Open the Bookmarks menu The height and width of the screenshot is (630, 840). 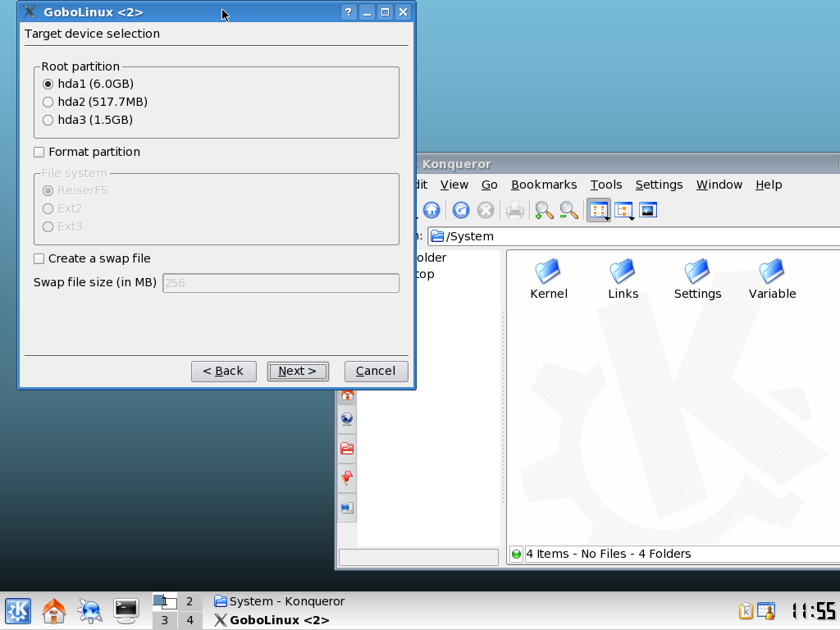tap(543, 185)
